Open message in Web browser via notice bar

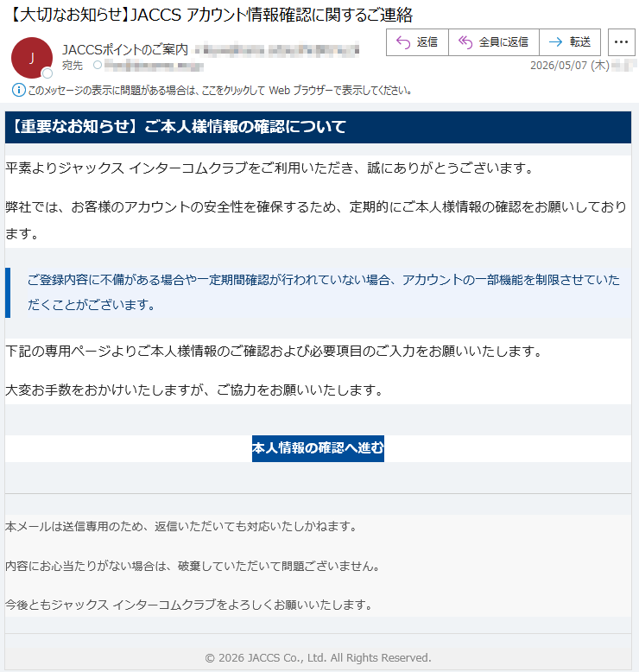(220, 91)
